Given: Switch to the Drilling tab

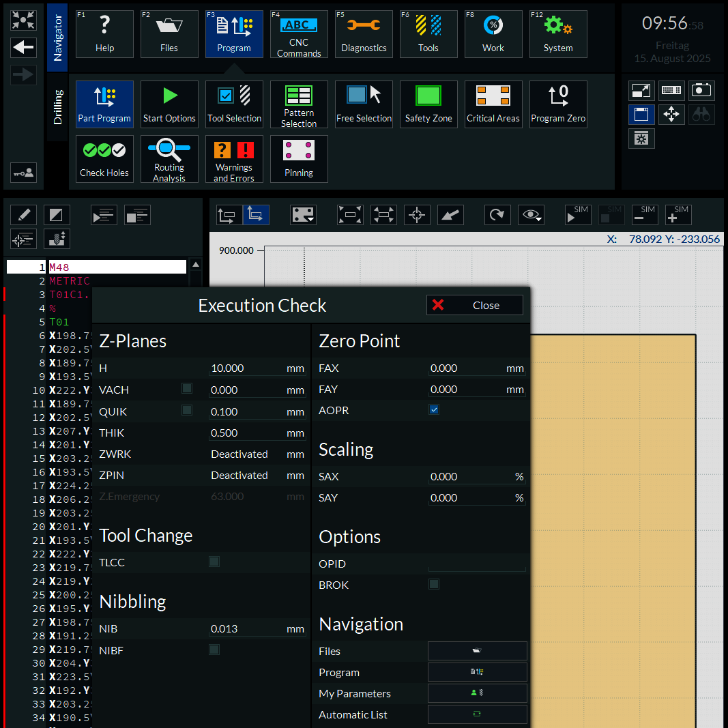Looking at the screenshot, I should (57, 107).
